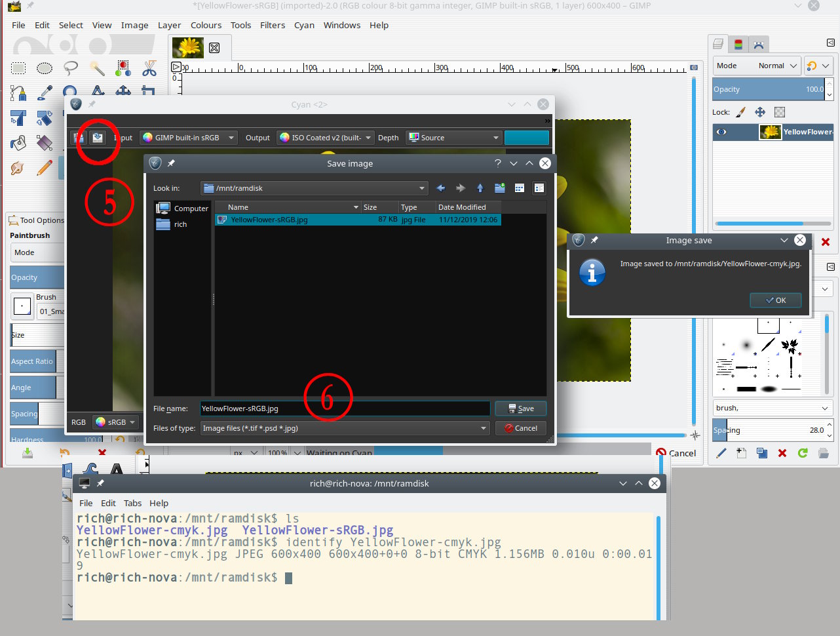Select the Scissors Select tool
840x636 pixels.
149,68
